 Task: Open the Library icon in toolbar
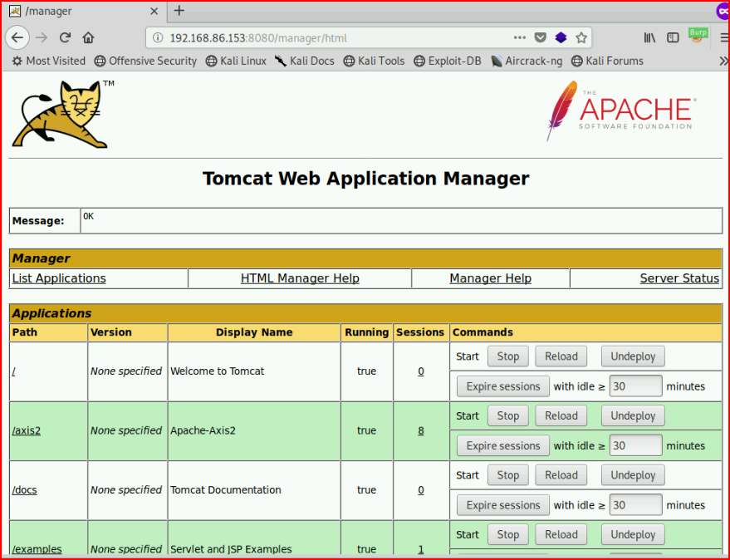click(x=650, y=37)
